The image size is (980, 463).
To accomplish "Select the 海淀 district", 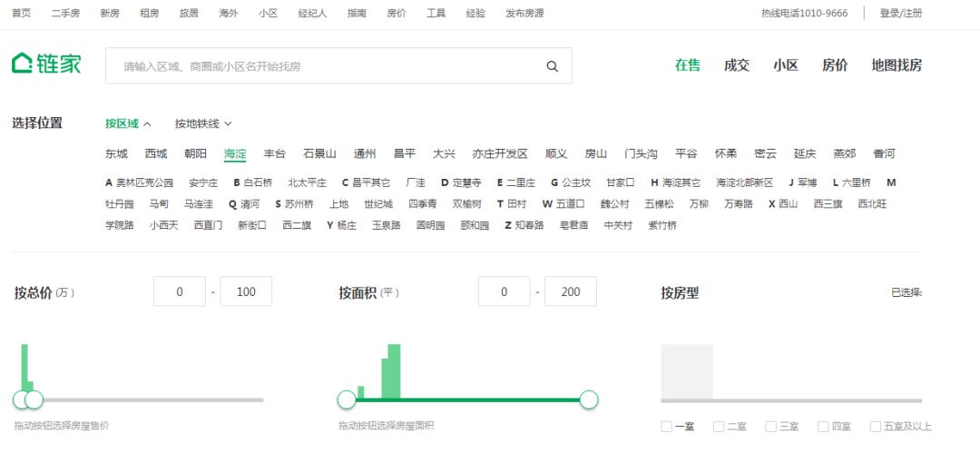I will point(235,154).
